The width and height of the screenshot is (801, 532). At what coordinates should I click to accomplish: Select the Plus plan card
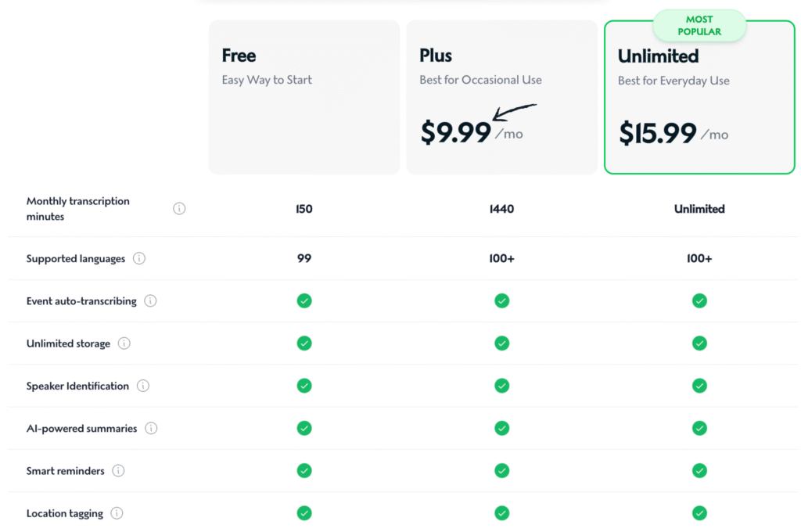click(501, 97)
